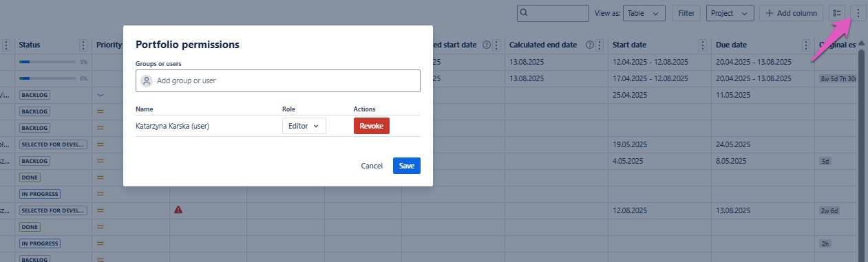Click the 5% progress bar in the Status column
The width and height of the screenshot is (868, 262).
[47, 62]
